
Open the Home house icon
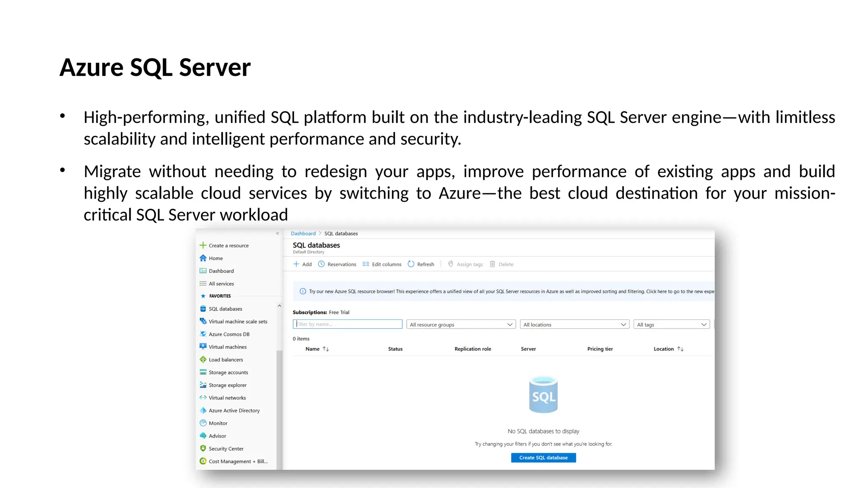[203, 258]
